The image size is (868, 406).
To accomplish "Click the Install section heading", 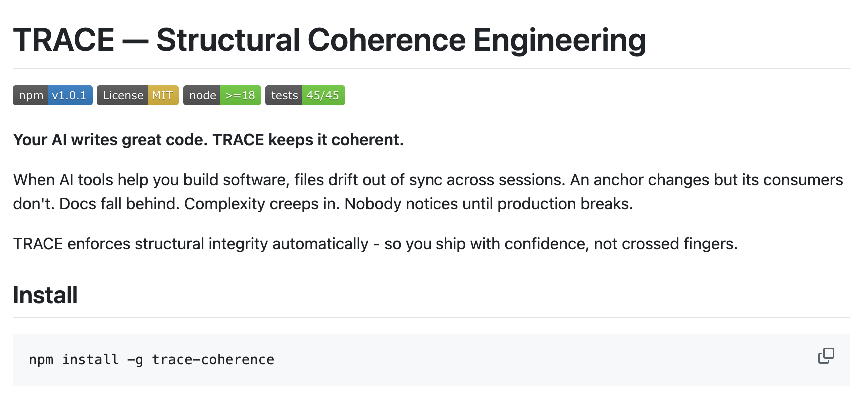I will [x=45, y=295].
